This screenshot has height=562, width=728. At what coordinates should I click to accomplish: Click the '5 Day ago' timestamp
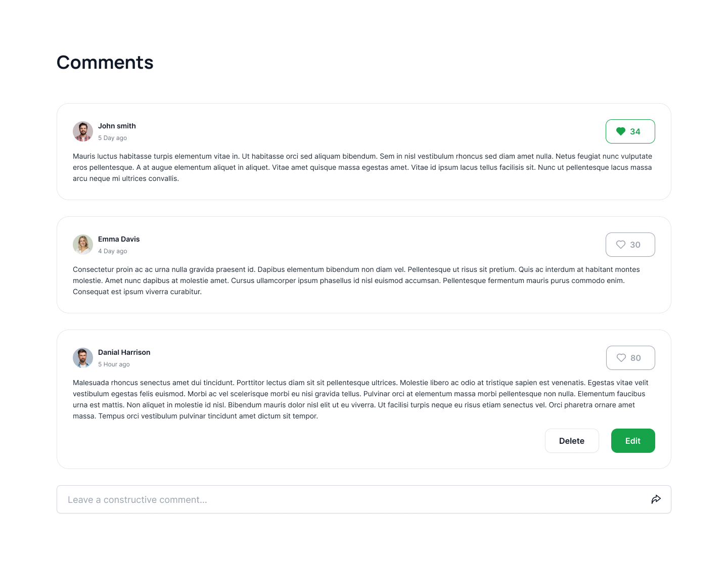click(112, 138)
